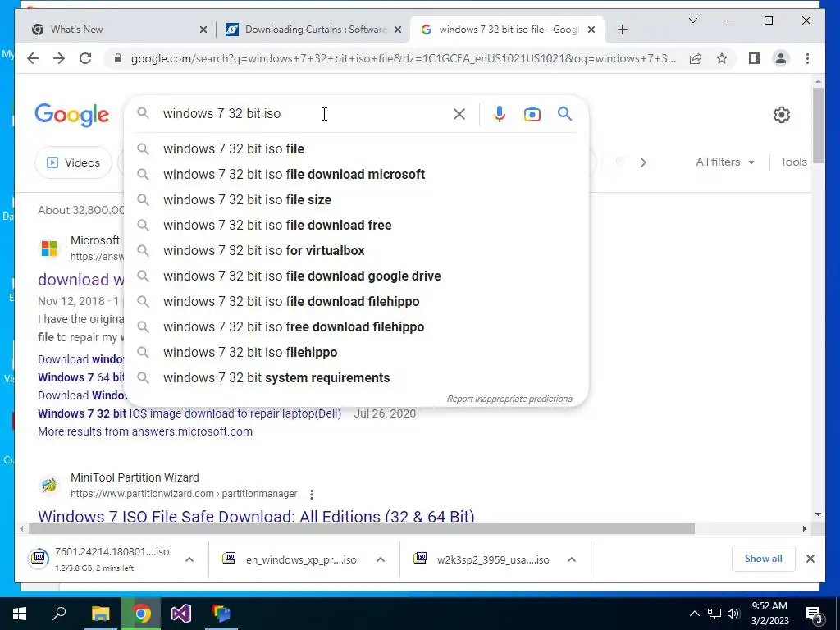Show hidden system tray icons
The width and height of the screenshot is (840, 630).
click(x=694, y=614)
